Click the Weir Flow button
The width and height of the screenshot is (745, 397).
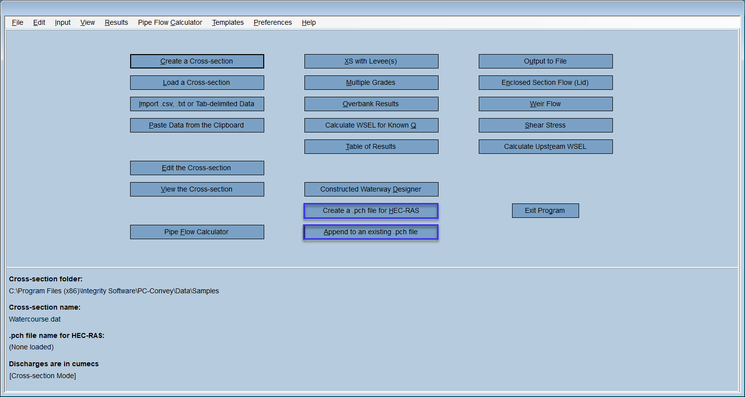(545, 104)
